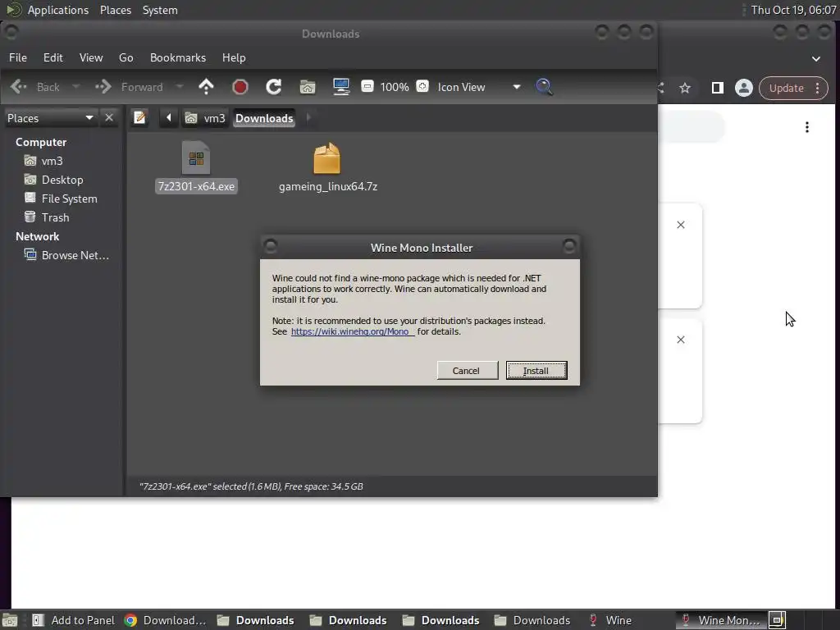Image resolution: width=840 pixels, height=630 pixels.
Task: Open the wiki.winehq.org/Mono link
Action: tap(353, 331)
